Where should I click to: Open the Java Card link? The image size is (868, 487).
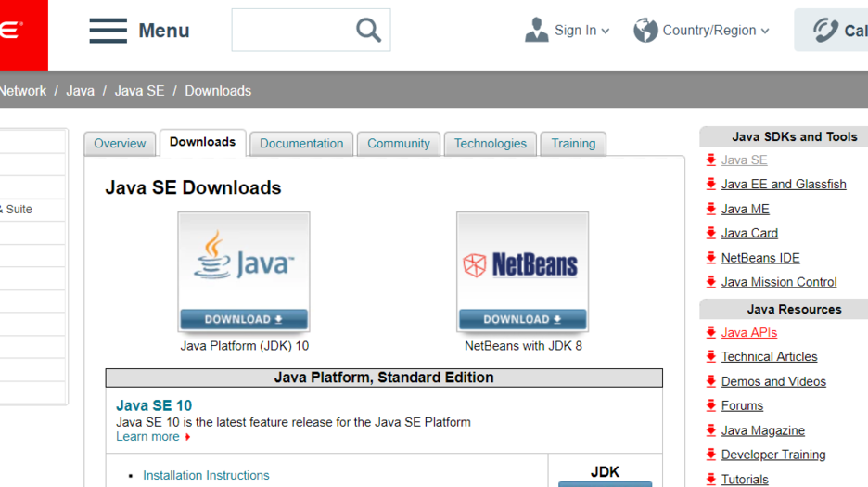749,233
